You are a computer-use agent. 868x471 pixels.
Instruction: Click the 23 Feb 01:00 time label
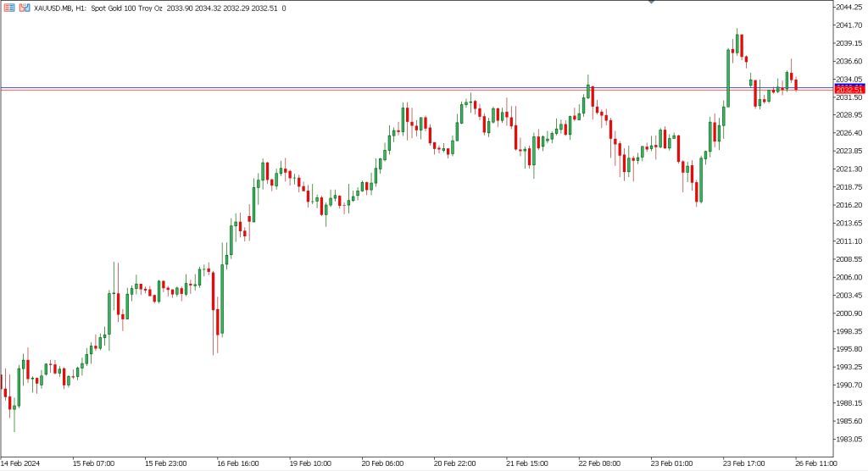tap(671, 463)
